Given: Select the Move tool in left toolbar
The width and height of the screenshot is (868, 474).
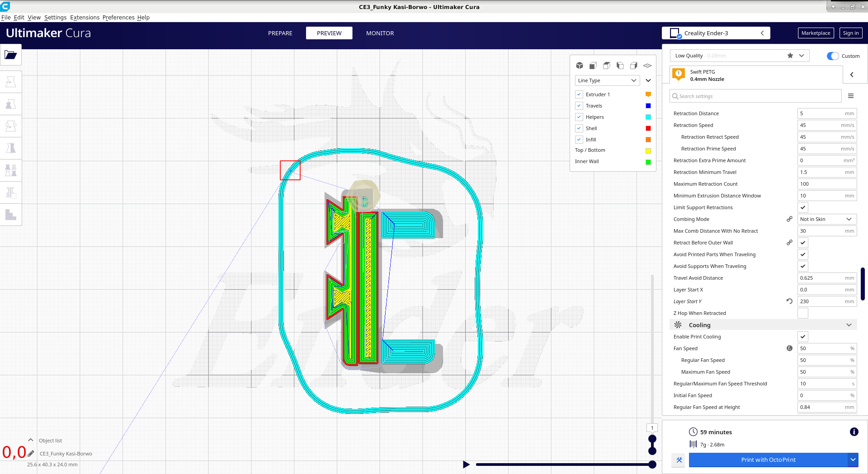Looking at the screenshot, I should click(x=11, y=82).
